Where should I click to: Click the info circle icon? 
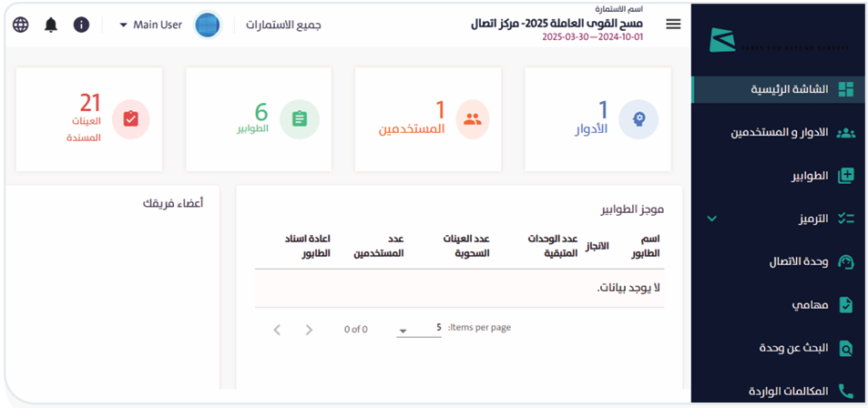pyautogui.click(x=81, y=25)
